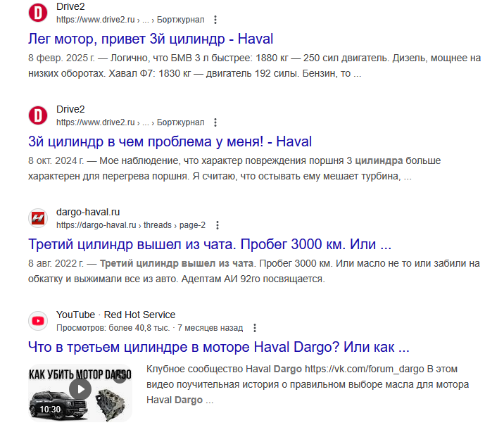Click the 'Как убить мотор Dargo' video thumbnail
Screen dimensions: 504x437
[x=80, y=393]
